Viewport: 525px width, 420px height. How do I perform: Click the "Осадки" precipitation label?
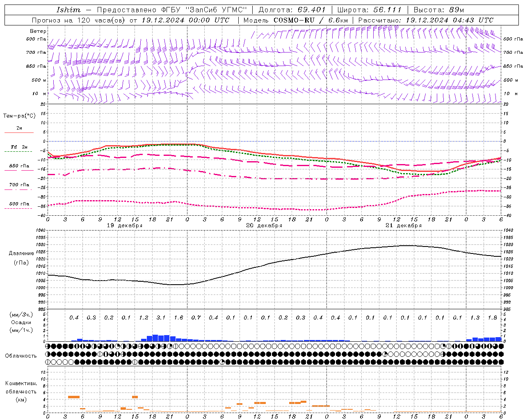pos(21,322)
